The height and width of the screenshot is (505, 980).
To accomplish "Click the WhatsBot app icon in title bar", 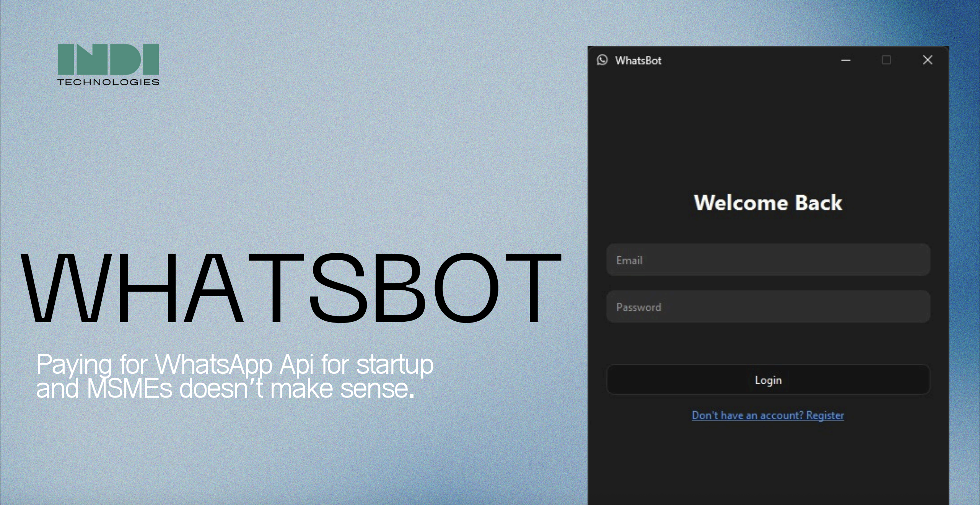I will [x=602, y=60].
